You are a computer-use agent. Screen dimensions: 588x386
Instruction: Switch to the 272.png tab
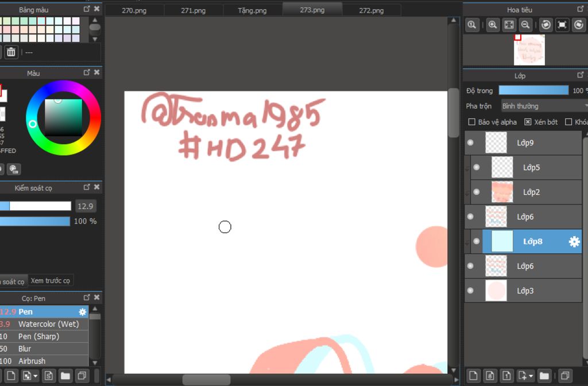[372, 10]
